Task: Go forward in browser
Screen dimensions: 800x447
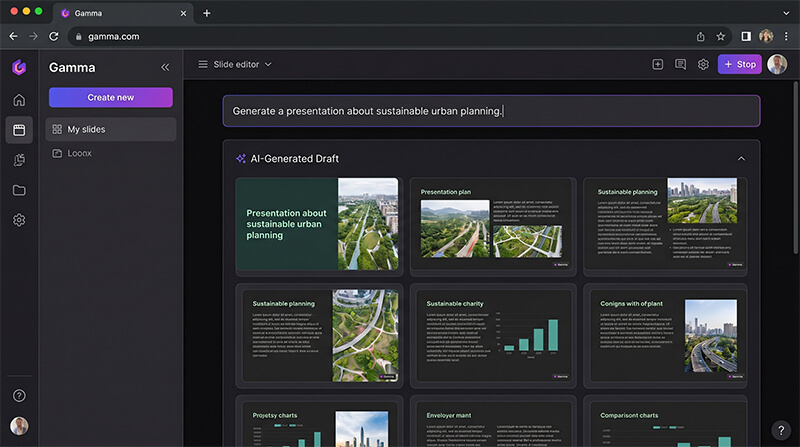Action: point(33,36)
